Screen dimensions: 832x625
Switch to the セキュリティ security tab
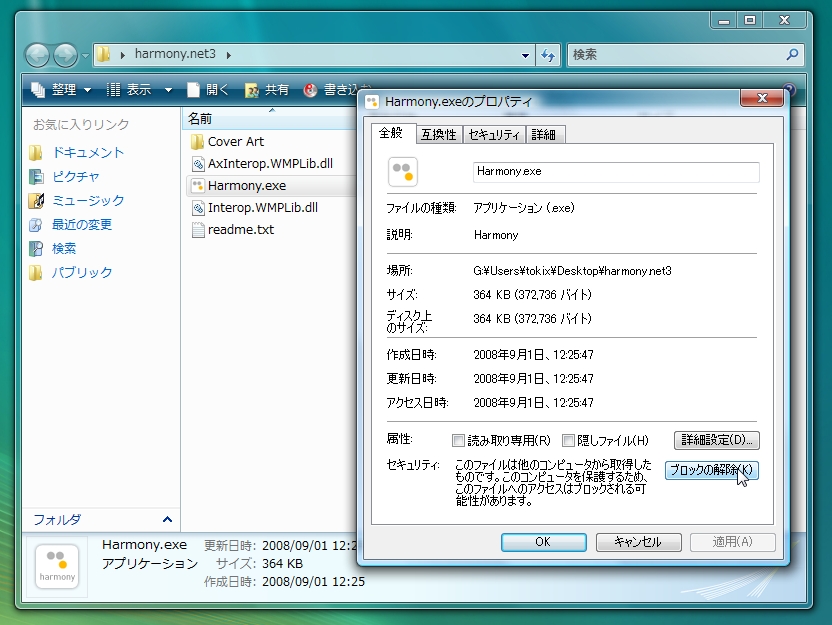coord(494,135)
